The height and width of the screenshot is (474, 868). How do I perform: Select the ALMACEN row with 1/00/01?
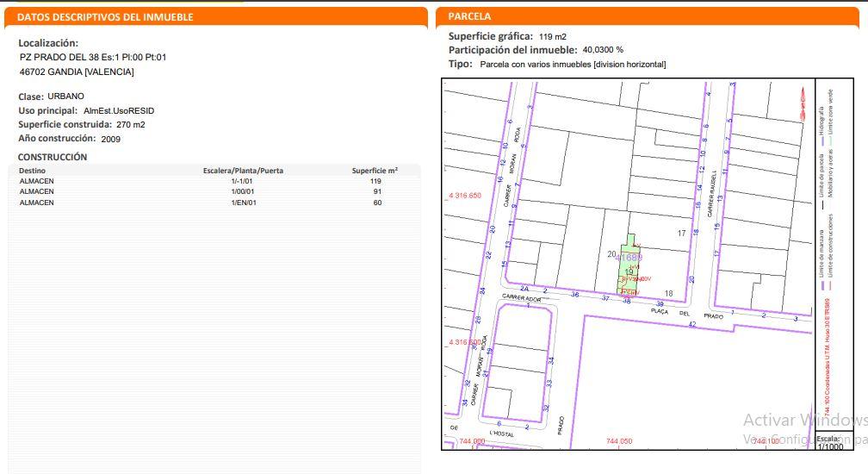point(215,192)
